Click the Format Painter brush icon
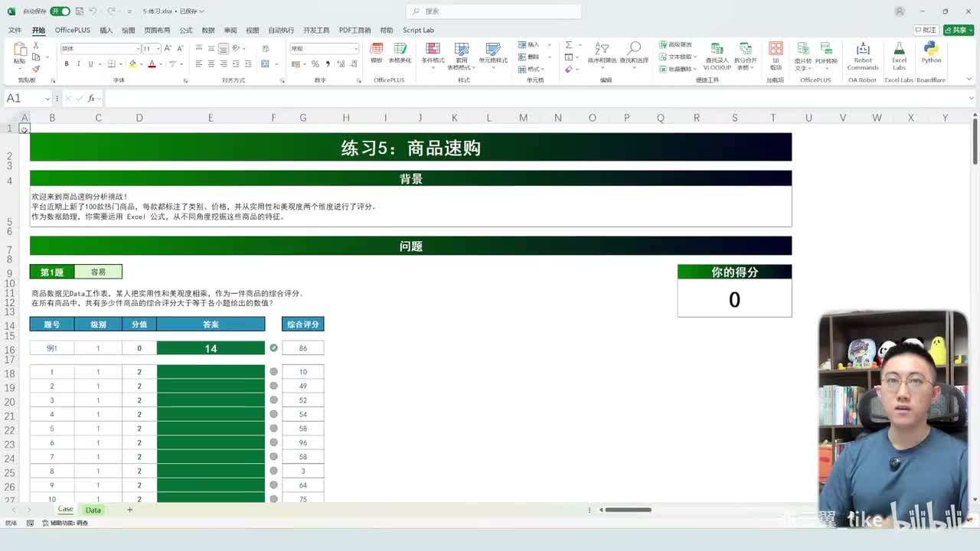Viewport: 980px width, 551px height. tap(36, 69)
